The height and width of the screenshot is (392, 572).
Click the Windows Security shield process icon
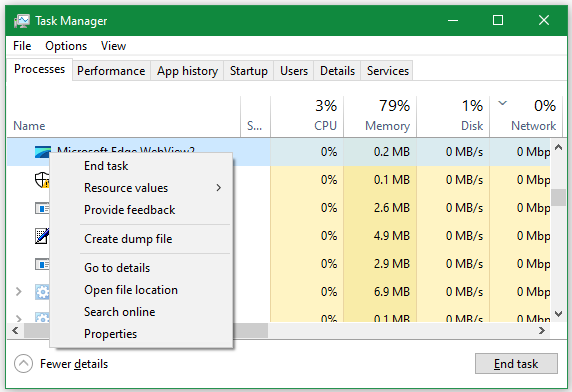pos(42,180)
